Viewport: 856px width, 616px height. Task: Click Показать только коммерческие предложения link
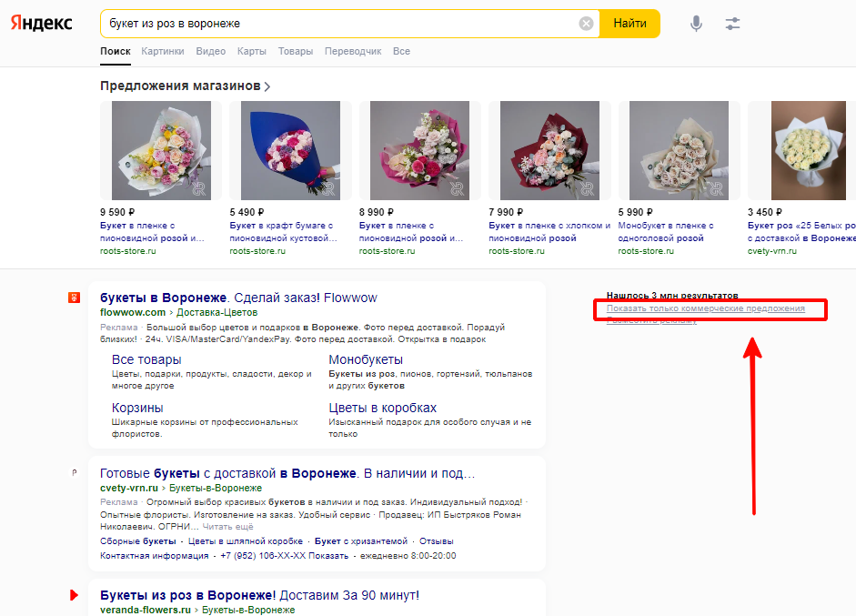[x=706, y=308]
